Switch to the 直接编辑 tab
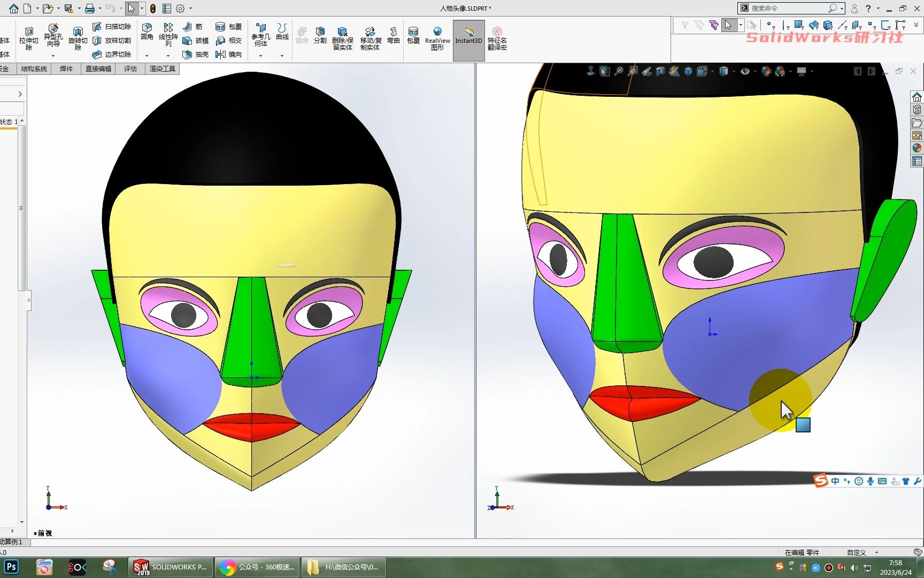 (x=98, y=69)
